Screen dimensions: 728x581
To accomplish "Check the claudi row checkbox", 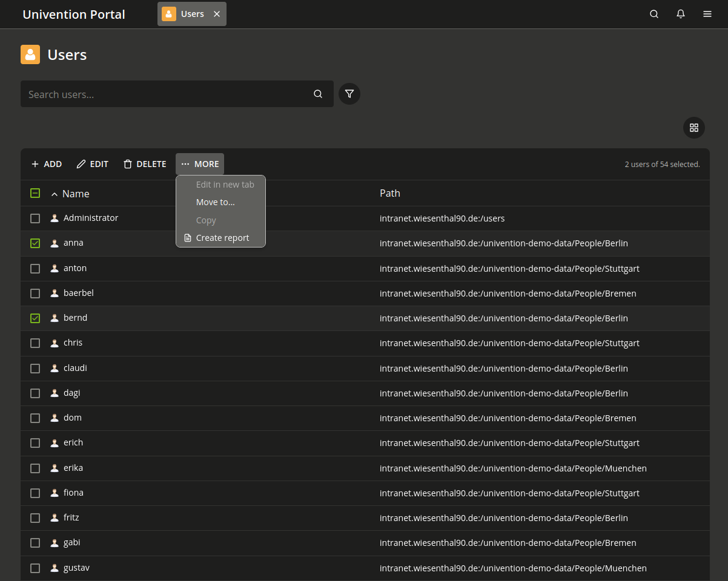I will 35,369.
